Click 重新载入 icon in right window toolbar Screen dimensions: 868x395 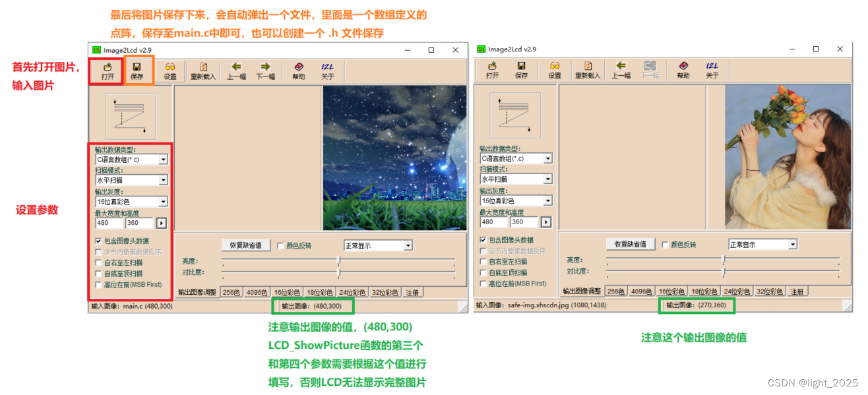click(588, 70)
